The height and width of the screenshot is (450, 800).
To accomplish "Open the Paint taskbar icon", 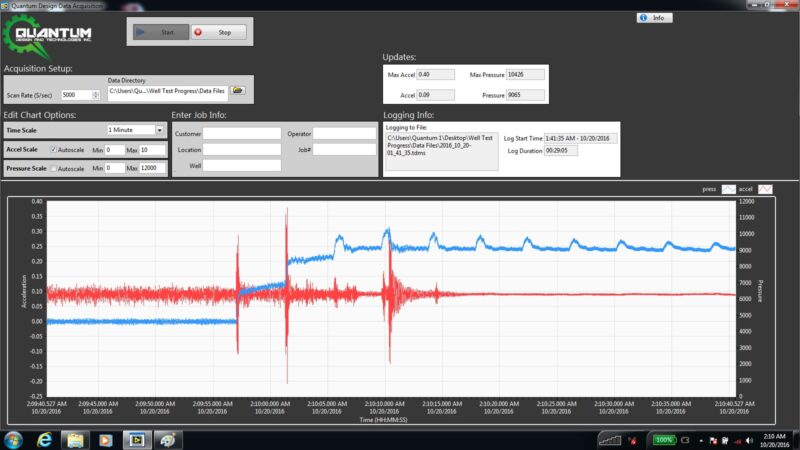I will tap(168, 440).
